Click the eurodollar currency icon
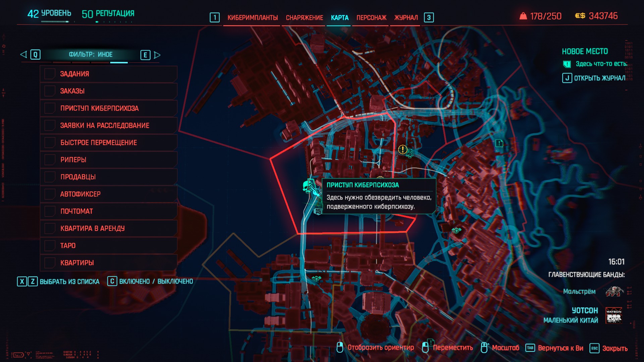 580,16
